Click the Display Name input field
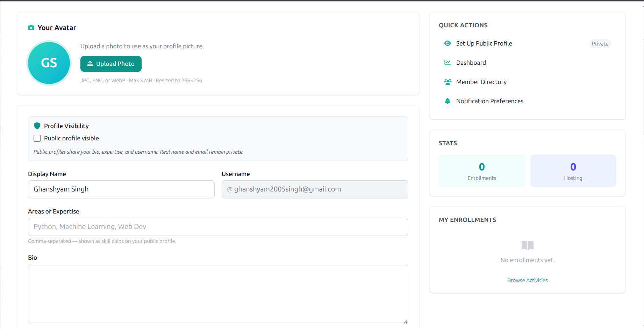Viewport: 644px width, 329px height. point(121,189)
